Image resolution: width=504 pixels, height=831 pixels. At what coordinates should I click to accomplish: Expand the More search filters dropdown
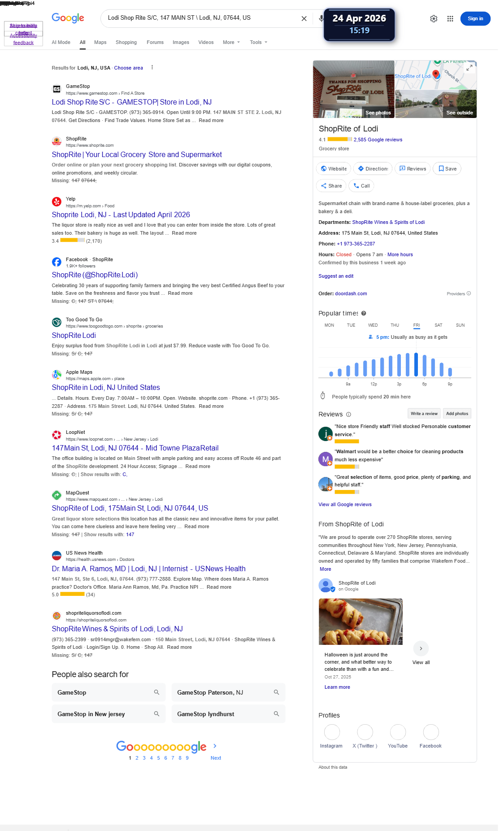[x=231, y=42]
